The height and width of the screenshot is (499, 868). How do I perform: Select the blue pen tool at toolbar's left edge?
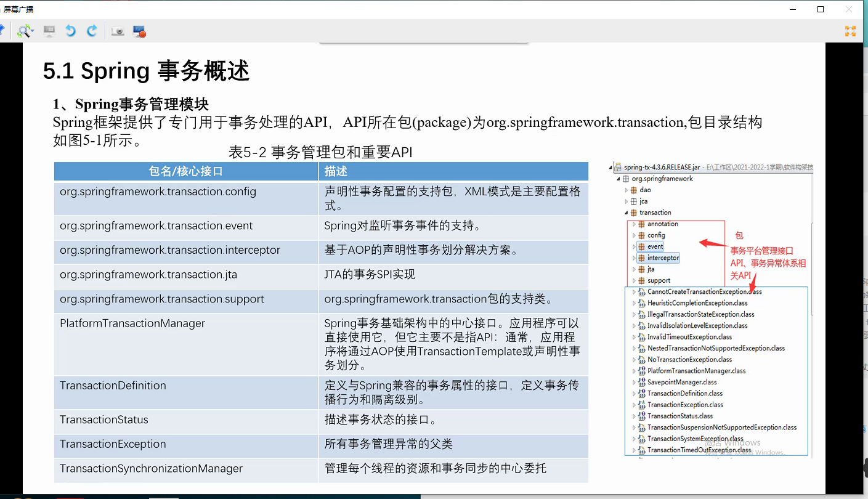coord(2,29)
